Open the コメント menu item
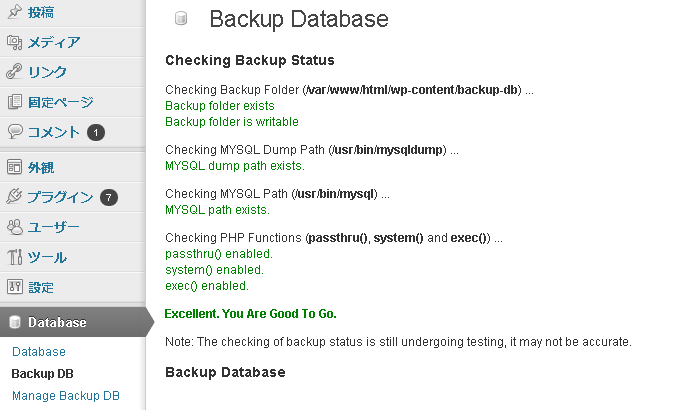Screen dimensions: 674x410 54,131
